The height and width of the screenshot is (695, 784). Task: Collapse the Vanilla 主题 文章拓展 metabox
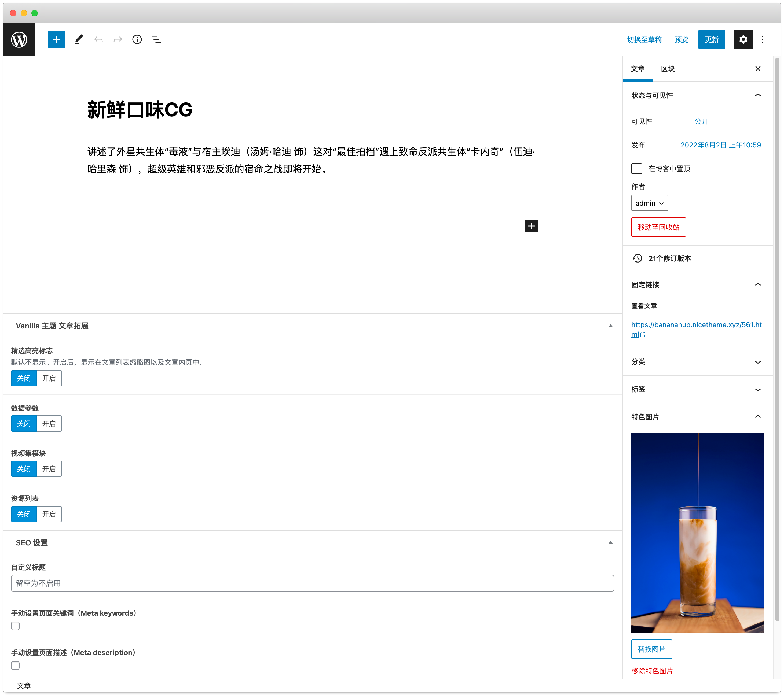click(x=611, y=326)
